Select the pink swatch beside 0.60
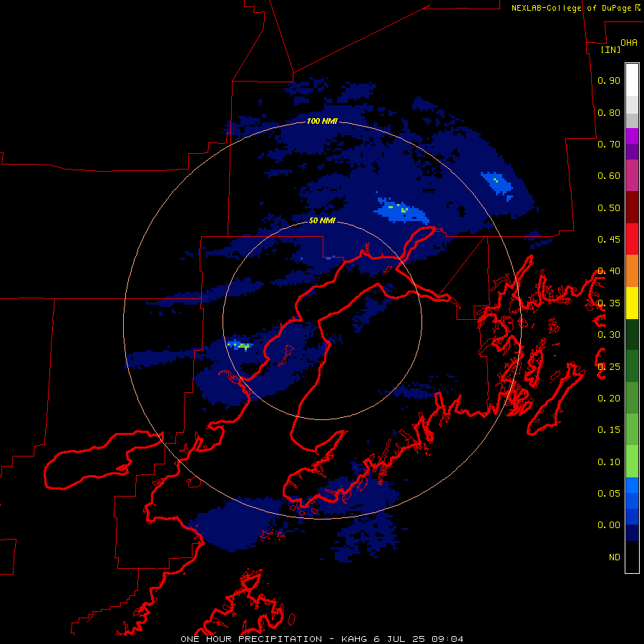This screenshot has height=644, width=644. tap(632, 175)
